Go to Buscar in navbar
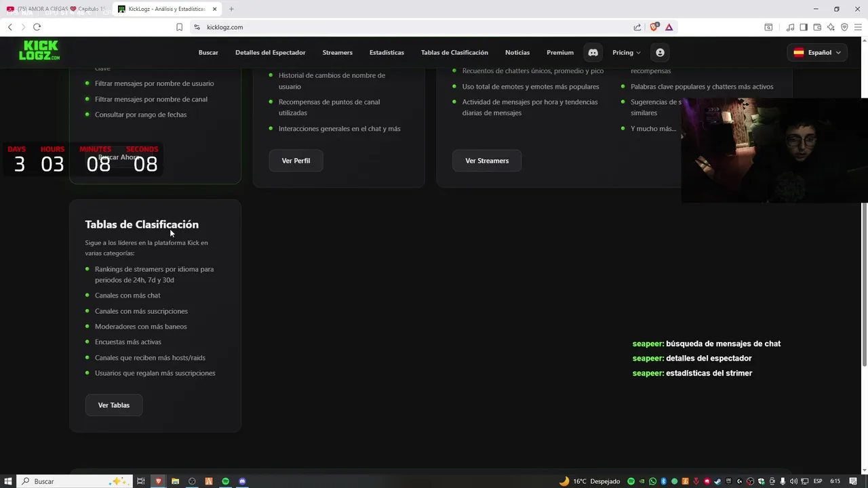Screen dimensions: 868x488 click(208, 52)
